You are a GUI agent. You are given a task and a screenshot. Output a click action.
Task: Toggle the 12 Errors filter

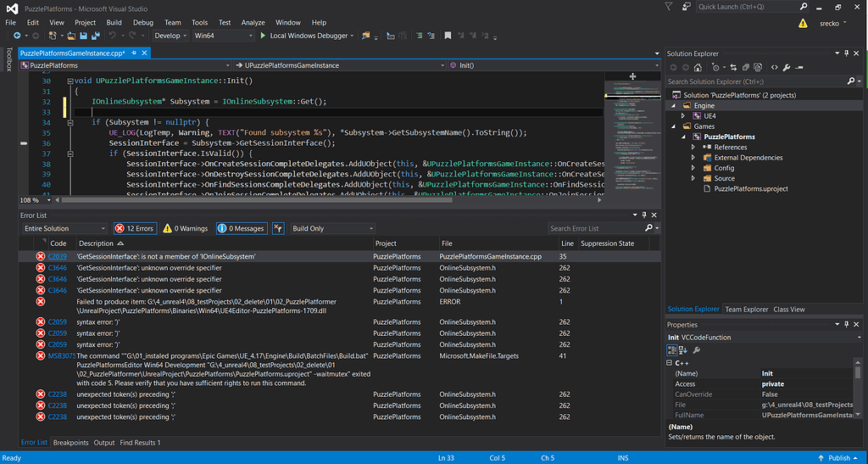point(135,228)
